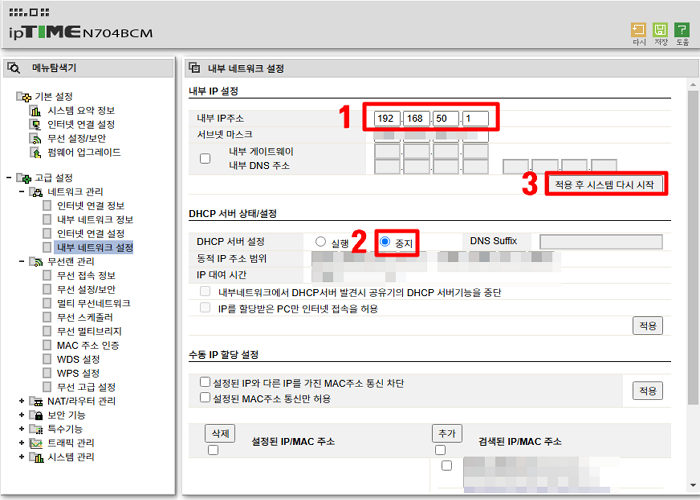The width and height of the screenshot is (700, 500).
Task: Click the page icon beside 내부 네트워크 정보
Action: [x=47, y=220]
